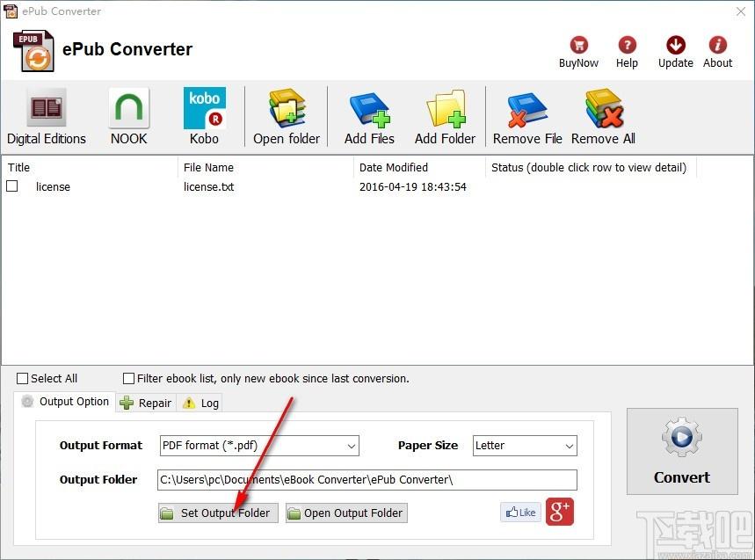Viewport: 755px width, 560px height.
Task: Add Folder of ebooks
Action: click(x=445, y=116)
